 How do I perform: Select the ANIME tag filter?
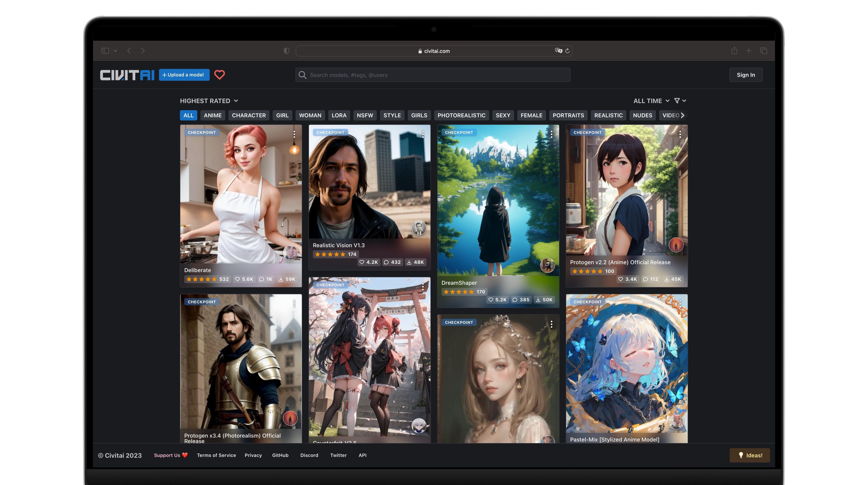coord(213,115)
